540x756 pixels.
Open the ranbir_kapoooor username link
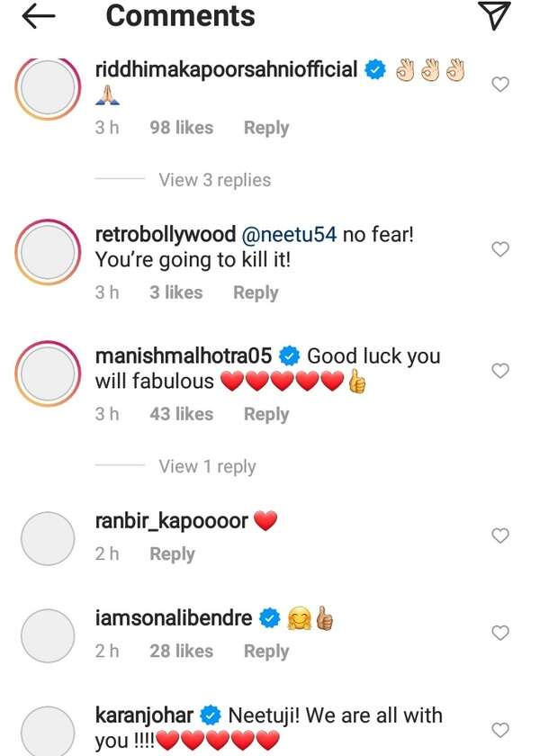[171, 521]
